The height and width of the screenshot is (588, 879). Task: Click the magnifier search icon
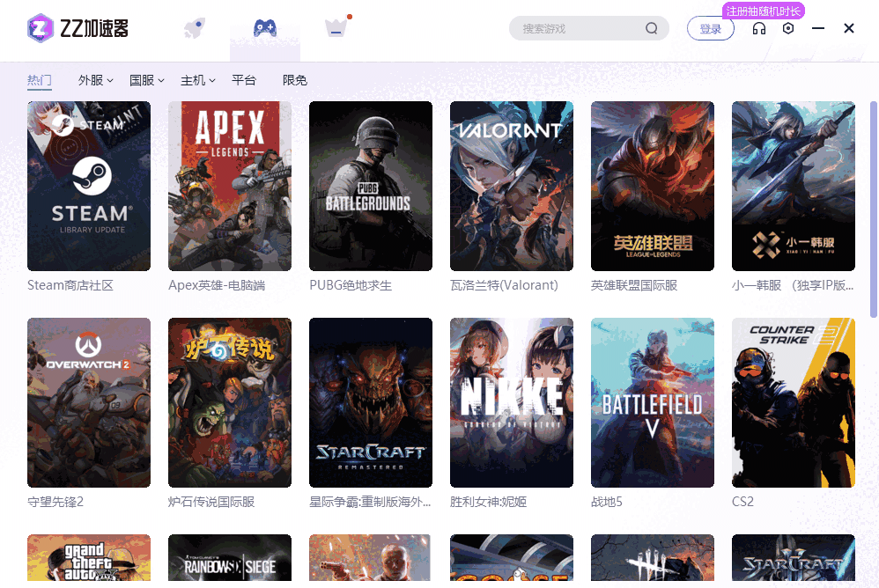point(652,28)
